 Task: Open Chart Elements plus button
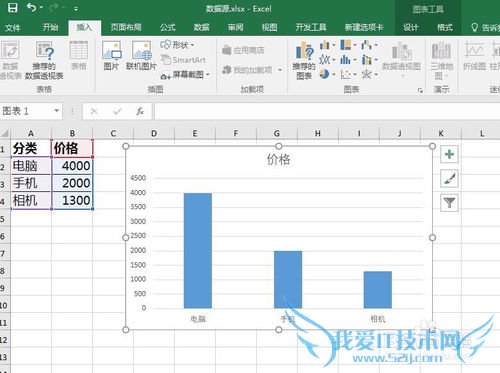(x=449, y=154)
